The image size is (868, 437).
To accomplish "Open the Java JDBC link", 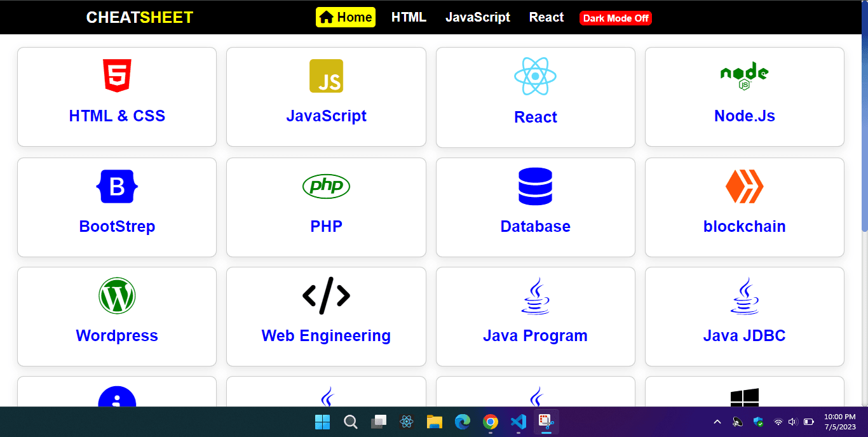I will pos(744,335).
